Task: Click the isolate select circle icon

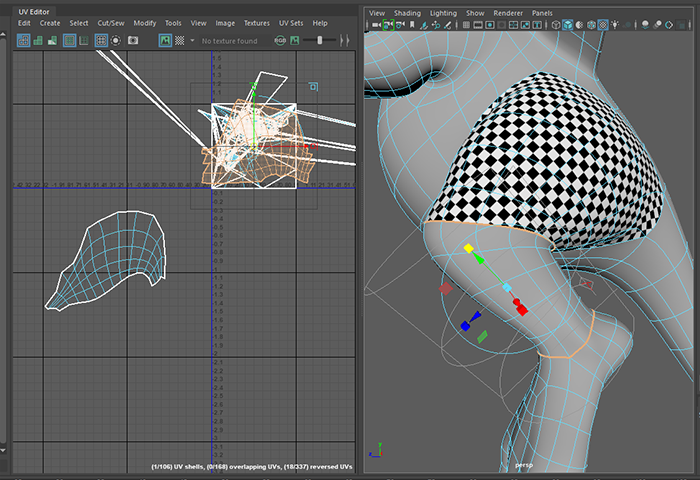Action: (116, 40)
